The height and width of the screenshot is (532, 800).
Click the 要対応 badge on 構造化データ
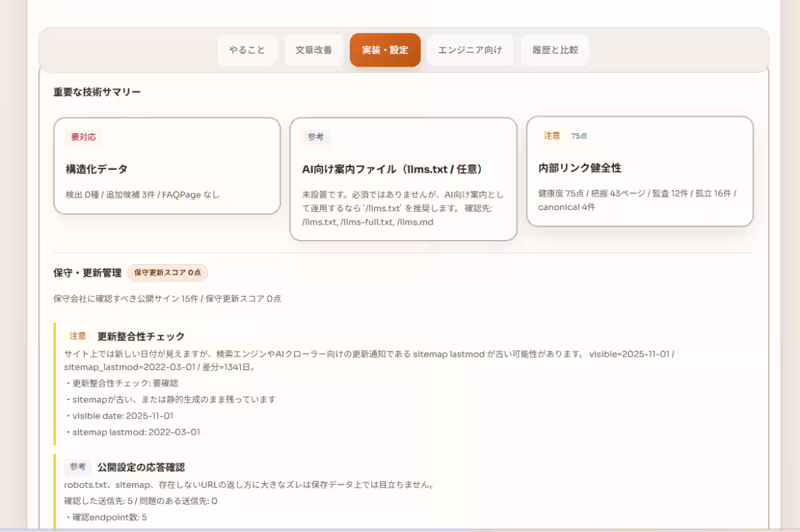click(83, 137)
